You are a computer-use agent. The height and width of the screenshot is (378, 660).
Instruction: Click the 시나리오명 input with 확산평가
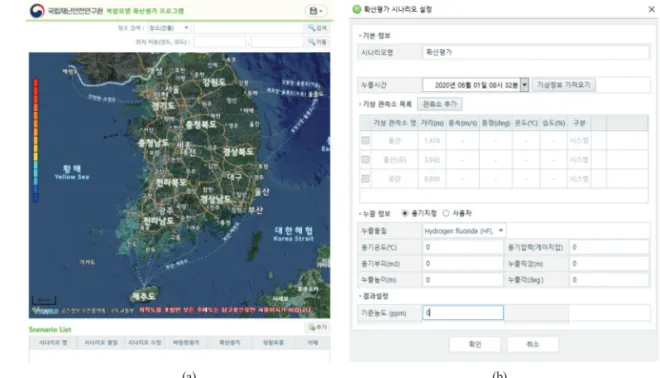(x=536, y=52)
